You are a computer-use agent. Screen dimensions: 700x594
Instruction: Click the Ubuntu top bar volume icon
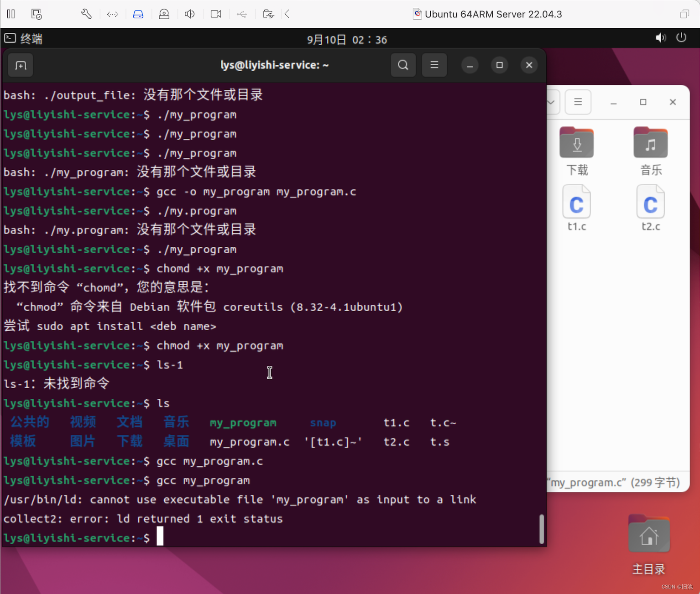pos(660,38)
